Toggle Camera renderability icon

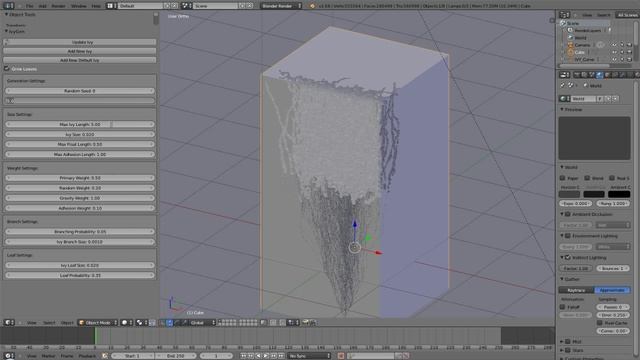pyautogui.click(x=629, y=45)
